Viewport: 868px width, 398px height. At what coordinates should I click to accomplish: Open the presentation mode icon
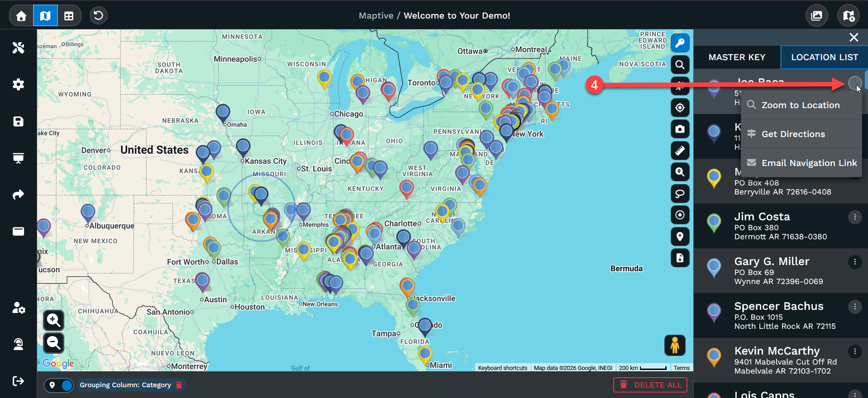(18, 158)
